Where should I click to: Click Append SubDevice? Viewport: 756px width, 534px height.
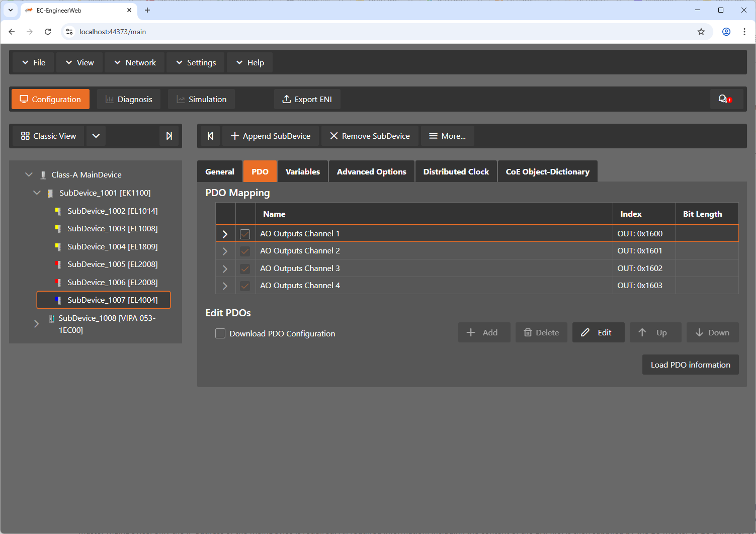click(x=271, y=136)
